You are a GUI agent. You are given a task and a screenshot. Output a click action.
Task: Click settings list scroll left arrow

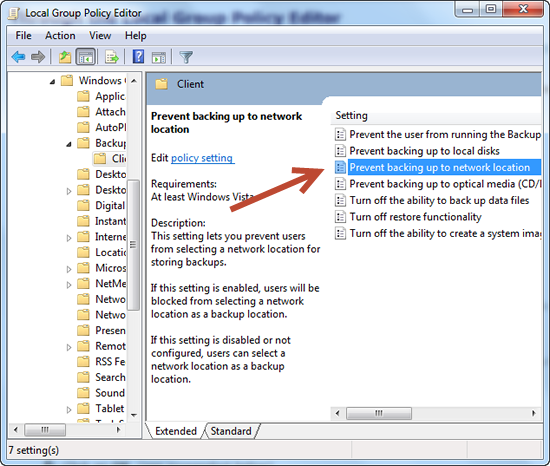click(x=337, y=413)
